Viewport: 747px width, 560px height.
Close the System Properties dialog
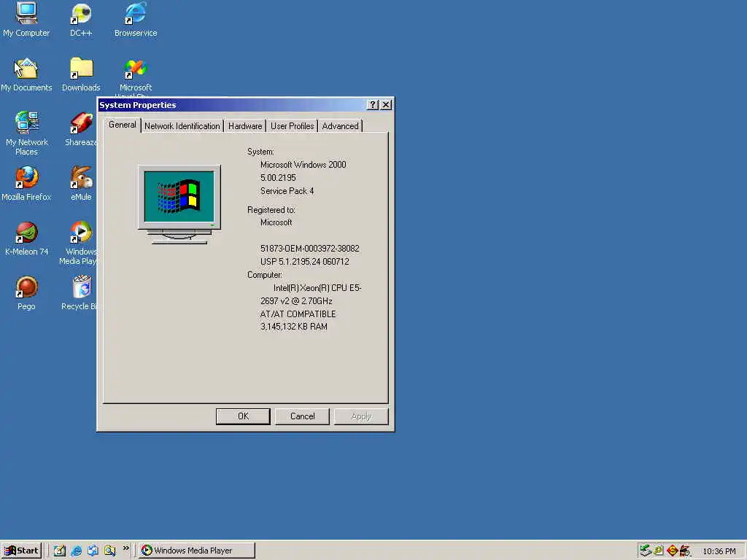click(386, 105)
